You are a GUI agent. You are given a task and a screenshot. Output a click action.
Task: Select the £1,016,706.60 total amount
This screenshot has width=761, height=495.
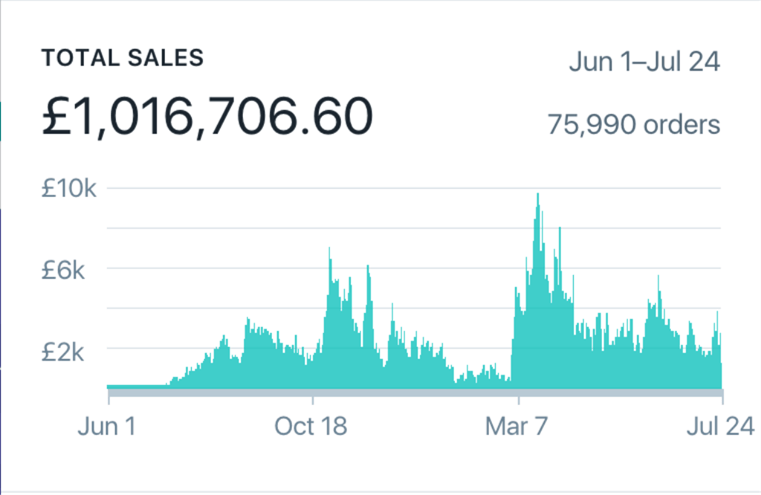207,117
